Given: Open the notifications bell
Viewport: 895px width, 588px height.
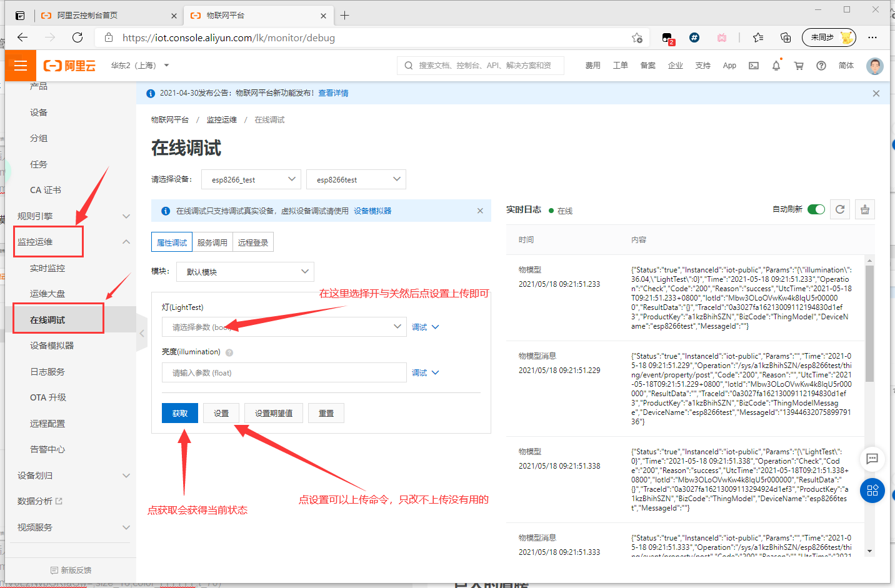Looking at the screenshot, I should (x=776, y=66).
